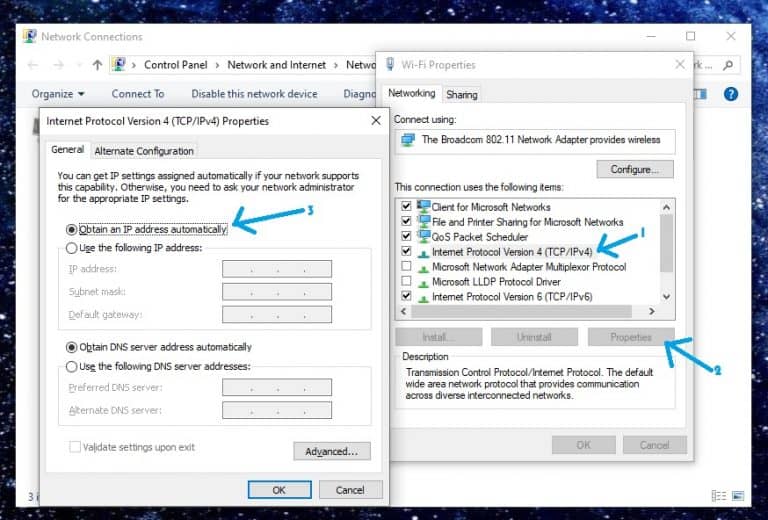Click the Default gateway input field
The height and width of the screenshot is (520, 768).
(277, 314)
